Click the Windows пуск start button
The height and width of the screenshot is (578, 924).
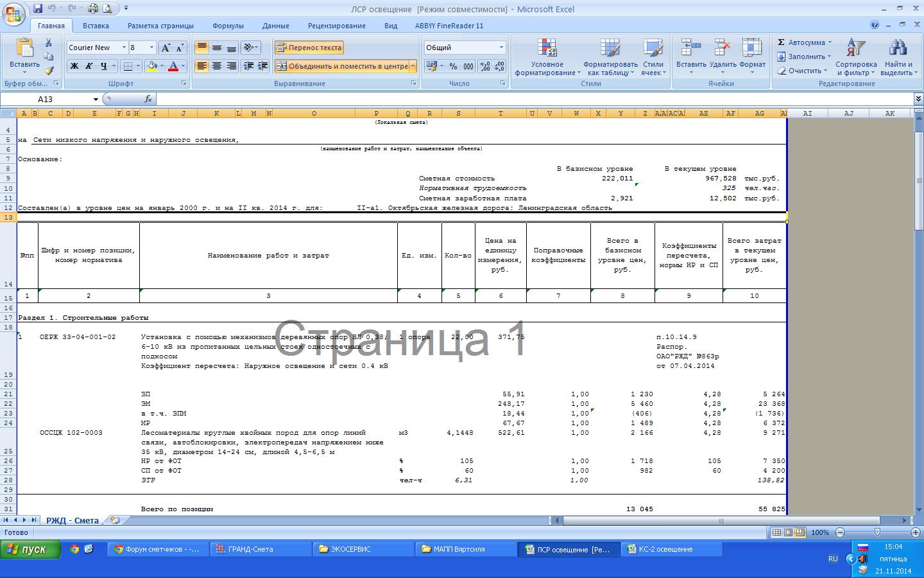tap(31, 549)
